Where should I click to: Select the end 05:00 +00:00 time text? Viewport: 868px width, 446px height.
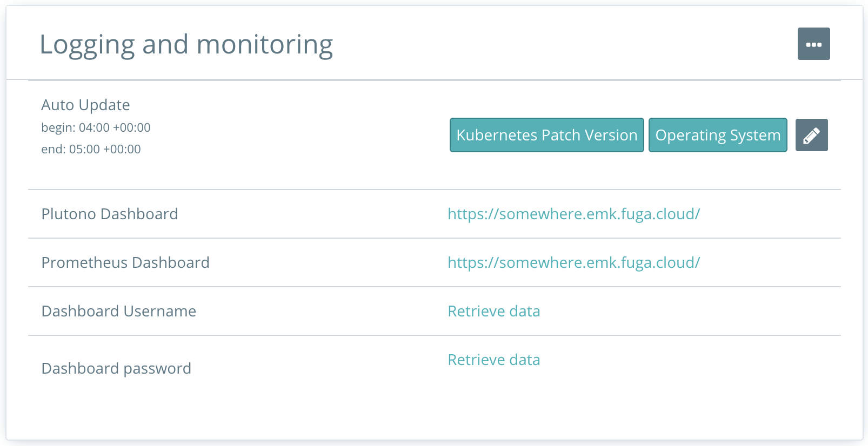91,150
